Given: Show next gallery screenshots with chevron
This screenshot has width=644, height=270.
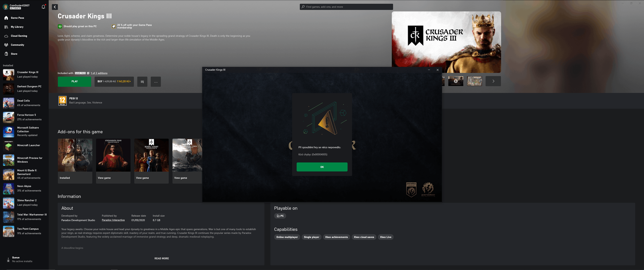Looking at the screenshot, I should point(493,81).
